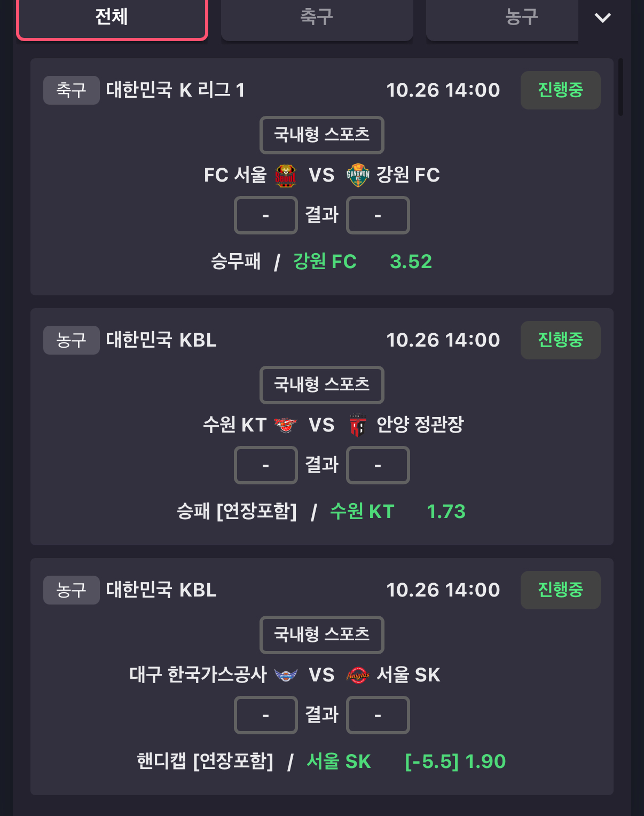
Task: Click the Daegu KOGAS team logo
Action: tap(285, 675)
